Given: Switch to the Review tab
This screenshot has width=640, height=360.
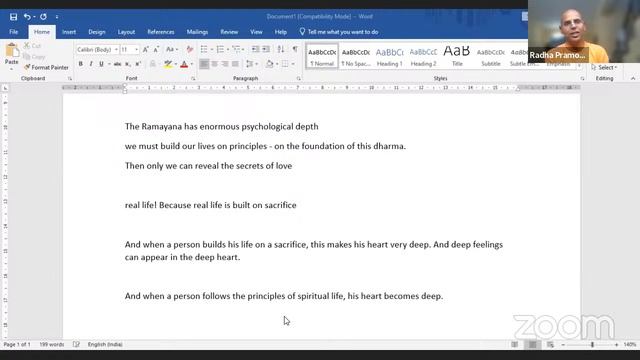Looking at the screenshot, I should coord(229,32).
